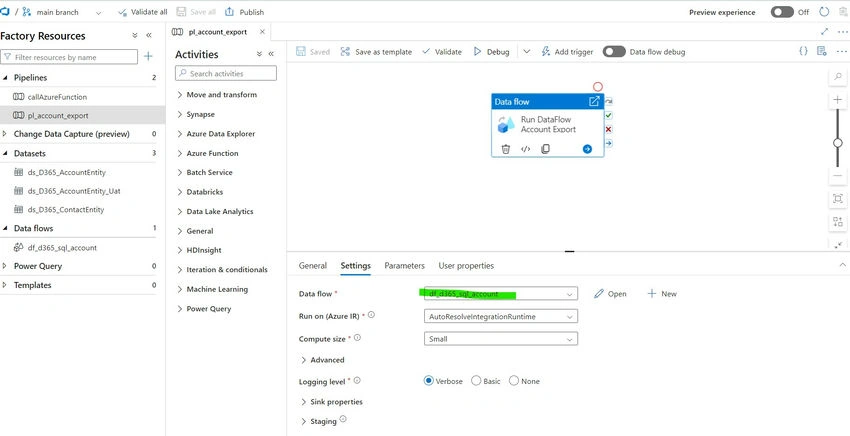
Task: Open the data flow in editor icon on activity
Action: tap(594, 101)
